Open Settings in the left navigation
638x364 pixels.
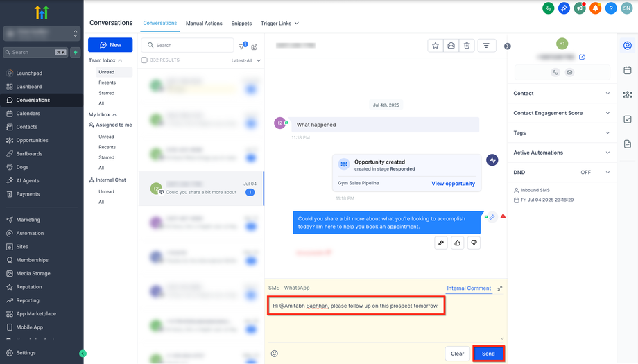tap(26, 353)
